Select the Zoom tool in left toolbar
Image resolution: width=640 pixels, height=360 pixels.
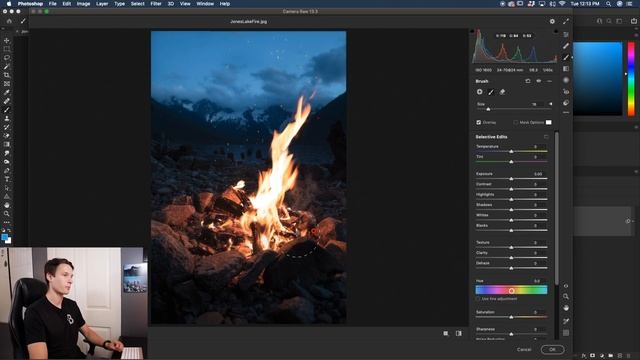click(7, 213)
